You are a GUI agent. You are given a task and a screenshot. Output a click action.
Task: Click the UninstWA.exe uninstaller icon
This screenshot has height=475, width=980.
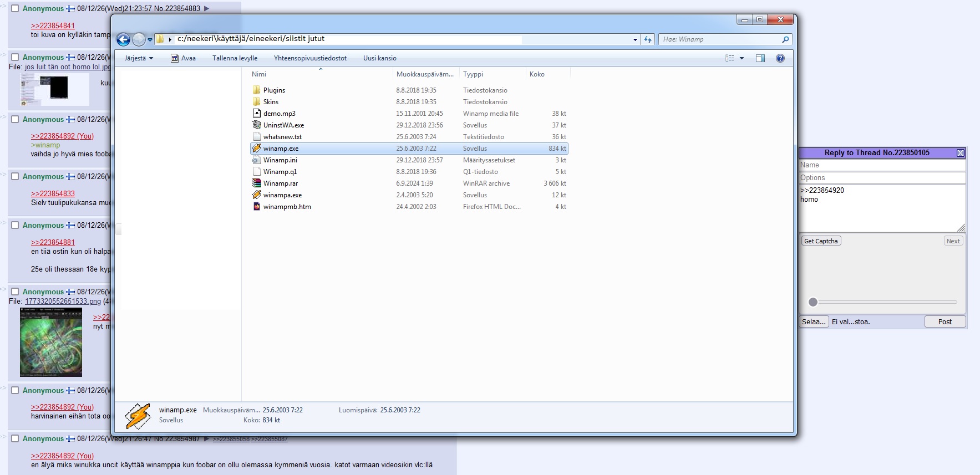(256, 125)
